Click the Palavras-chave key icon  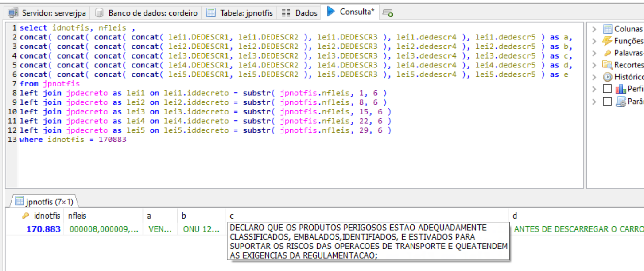point(607,53)
